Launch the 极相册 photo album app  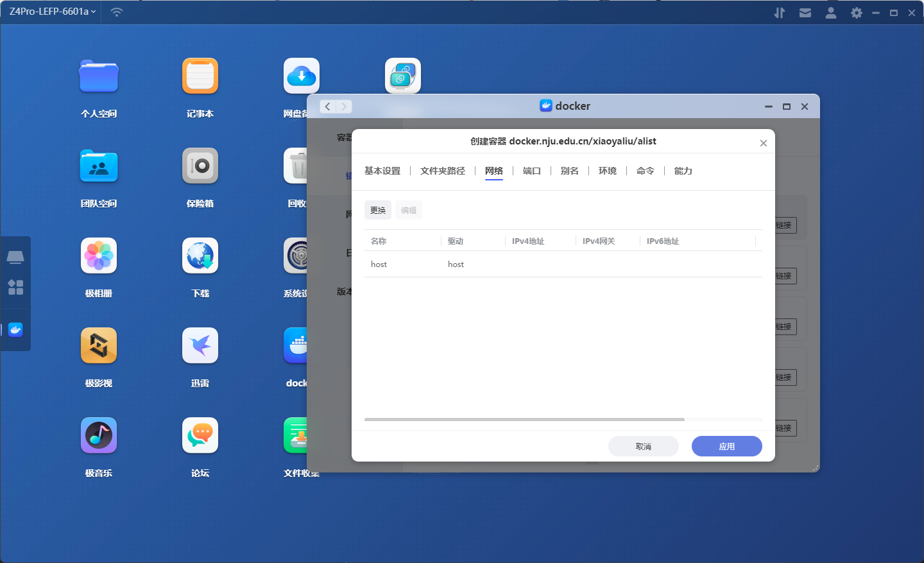99,257
